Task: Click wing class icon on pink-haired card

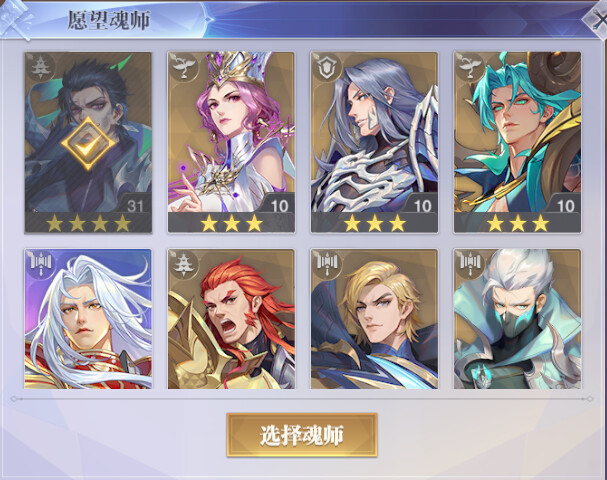Action: 182,67
